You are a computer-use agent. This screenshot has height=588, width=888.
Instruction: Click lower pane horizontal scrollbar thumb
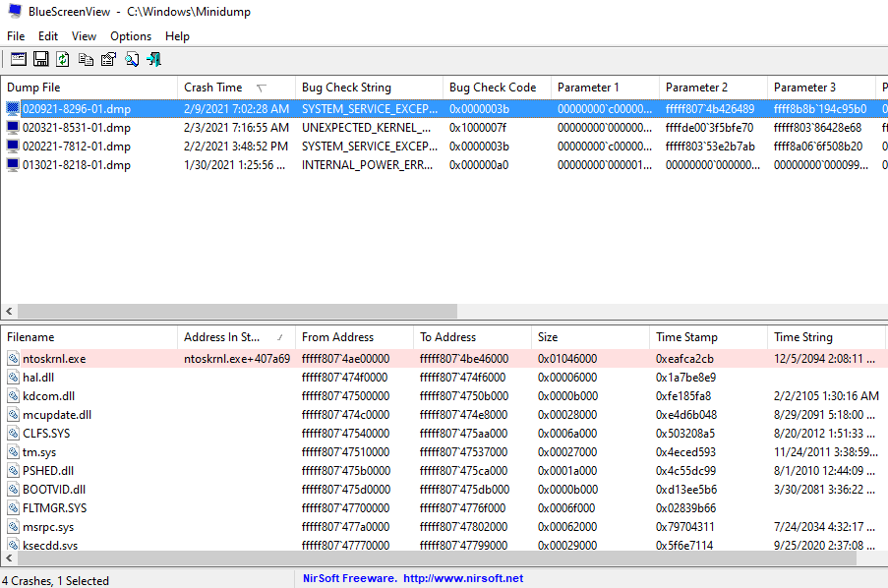click(x=437, y=558)
